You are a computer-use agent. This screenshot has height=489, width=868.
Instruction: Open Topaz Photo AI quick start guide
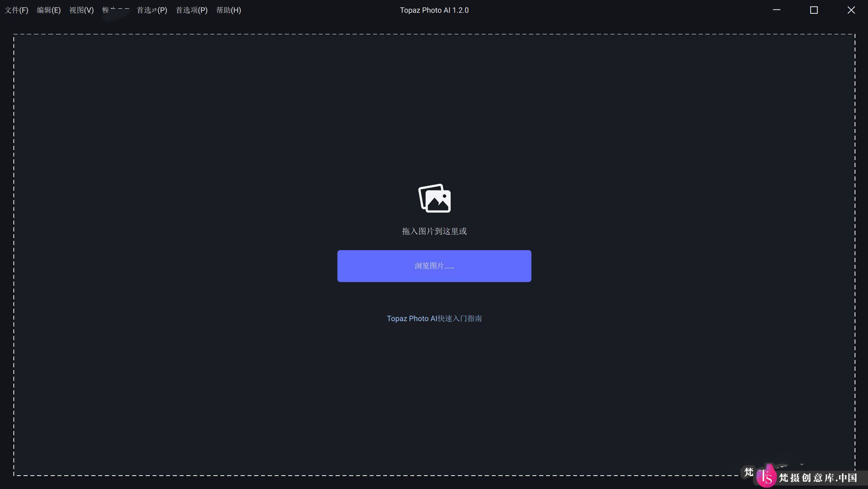click(434, 318)
